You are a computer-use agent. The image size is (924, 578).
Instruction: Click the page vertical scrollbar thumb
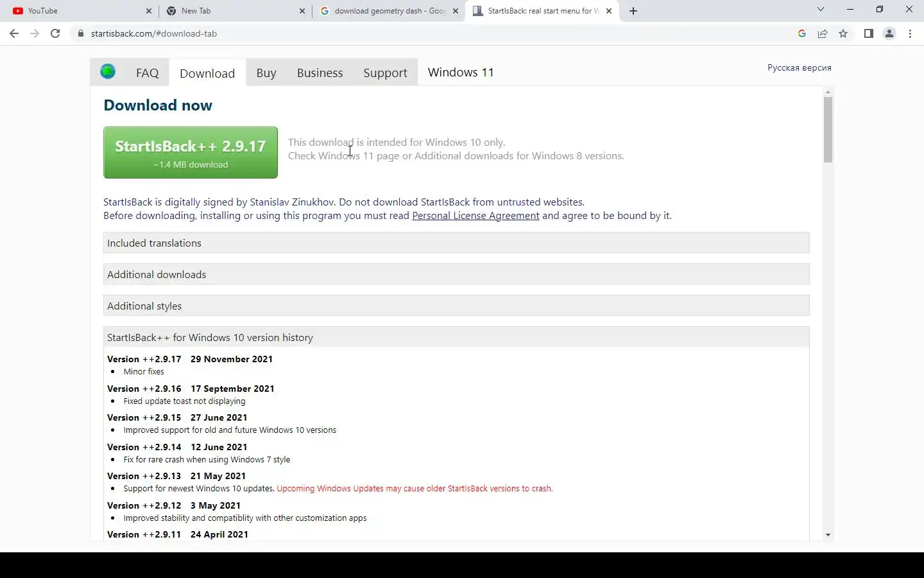coord(828,130)
